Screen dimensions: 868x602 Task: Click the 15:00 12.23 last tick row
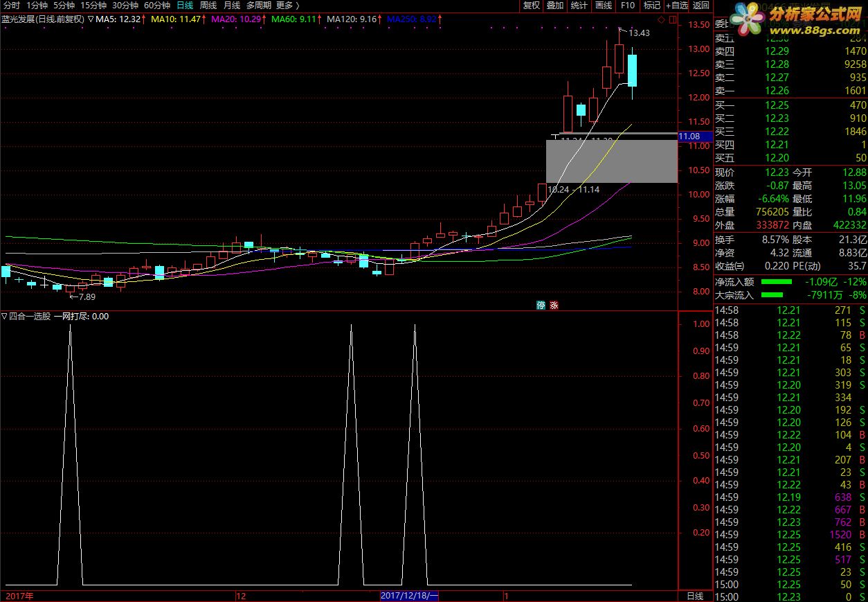click(790, 597)
